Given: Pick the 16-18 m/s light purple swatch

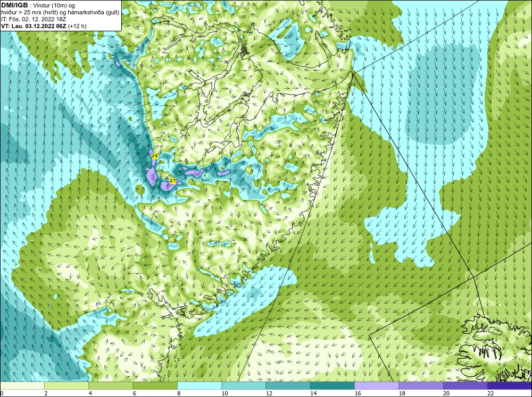Looking at the screenshot, I should click(x=377, y=385).
